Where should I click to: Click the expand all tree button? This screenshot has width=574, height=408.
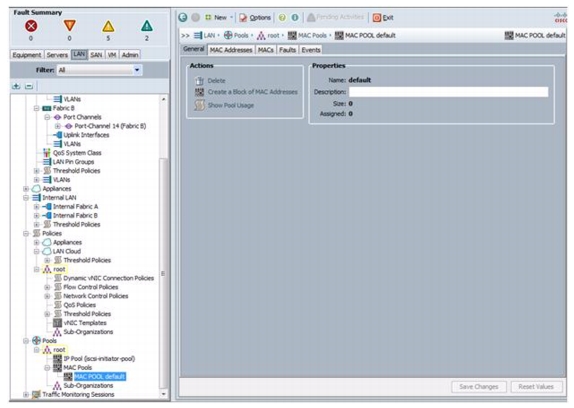click(x=16, y=86)
